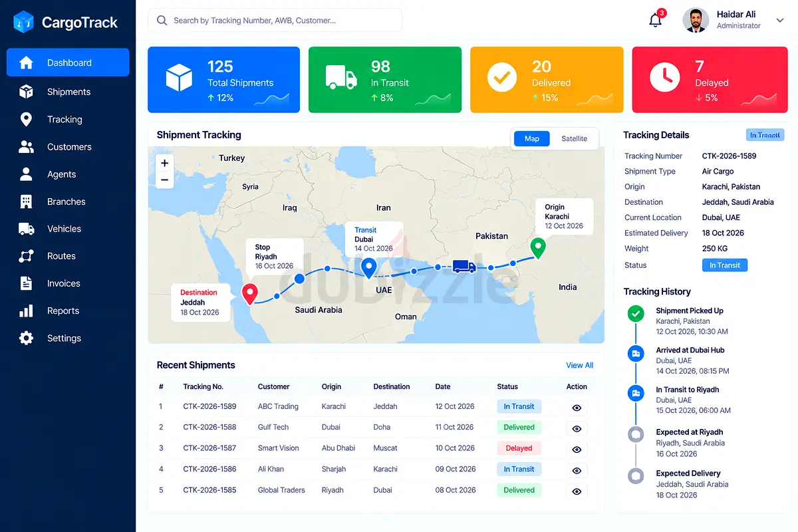
Task: Click the truck icon on the route
Action: point(464,266)
